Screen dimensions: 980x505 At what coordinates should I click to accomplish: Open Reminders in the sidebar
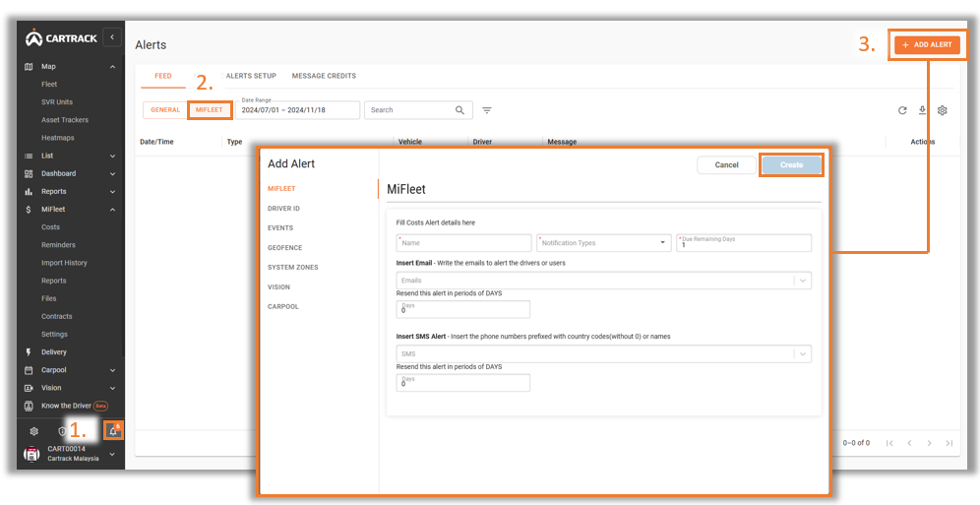(x=58, y=245)
